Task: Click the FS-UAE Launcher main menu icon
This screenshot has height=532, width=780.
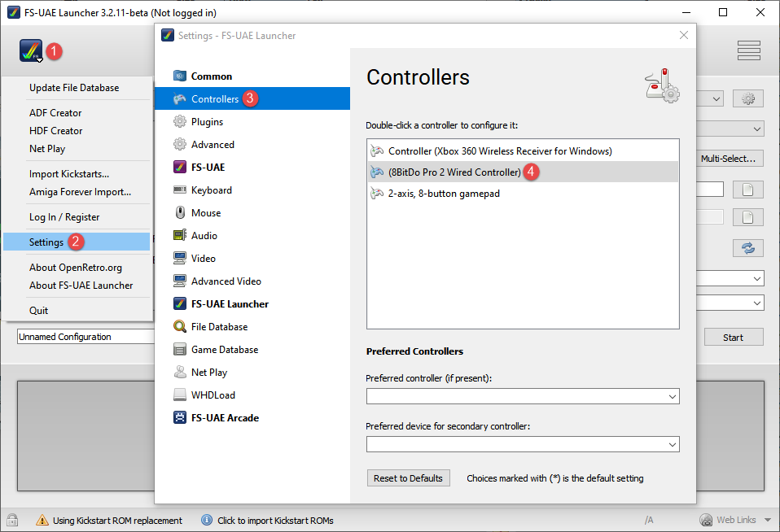Action: pyautogui.click(x=31, y=50)
